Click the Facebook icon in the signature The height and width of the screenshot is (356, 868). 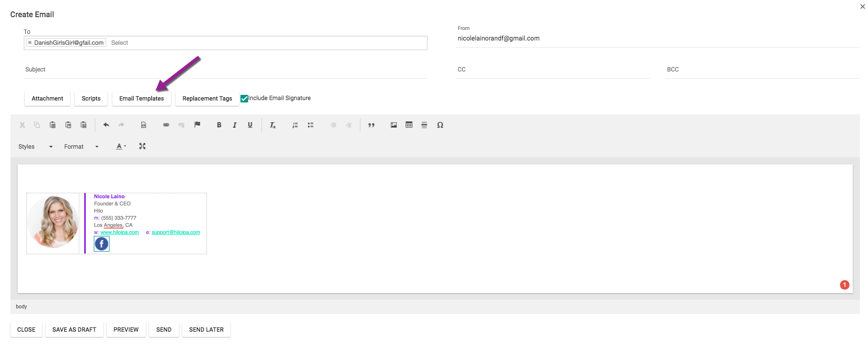(x=101, y=244)
